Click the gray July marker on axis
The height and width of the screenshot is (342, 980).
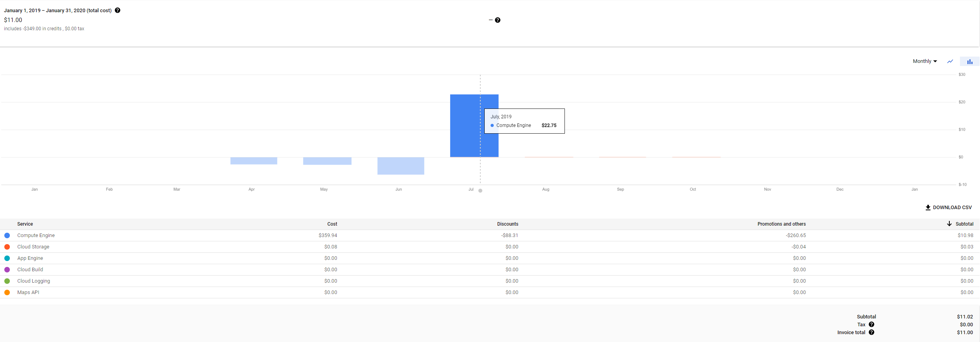pos(480,191)
